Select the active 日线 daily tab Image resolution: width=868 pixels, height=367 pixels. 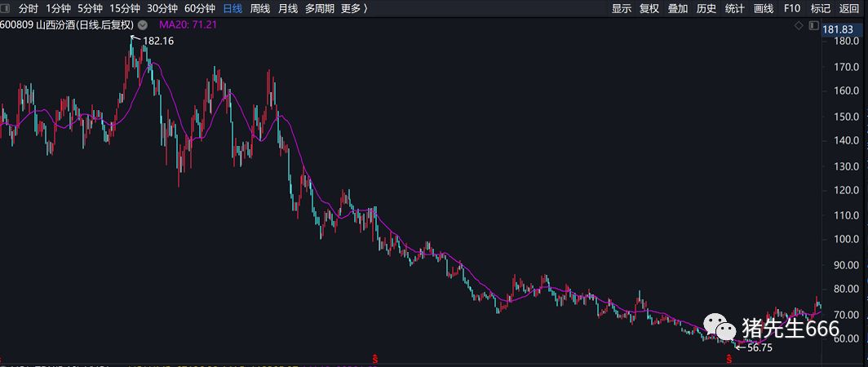coord(232,8)
